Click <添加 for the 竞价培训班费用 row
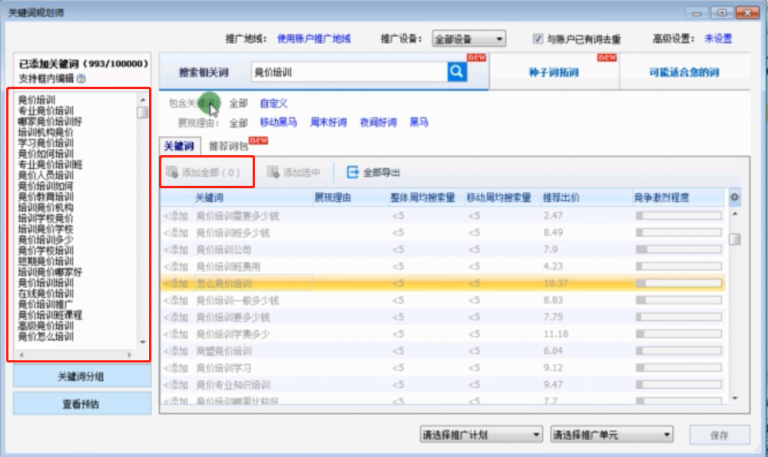The height and width of the screenshot is (457, 768). point(175,266)
